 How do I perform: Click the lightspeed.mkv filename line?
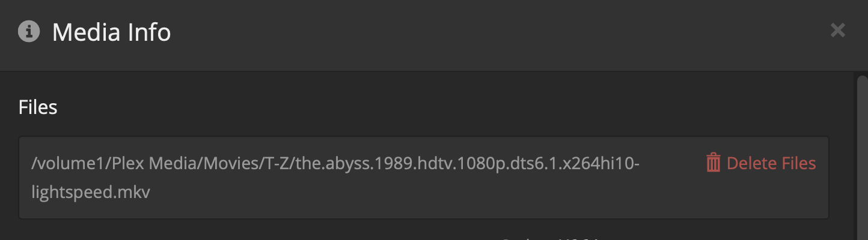pos(90,193)
